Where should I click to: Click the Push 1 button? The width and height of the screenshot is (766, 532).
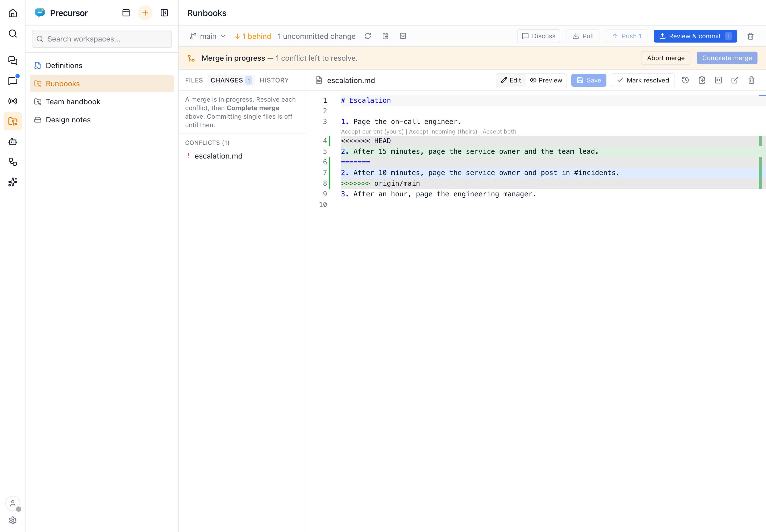pos(626,36)
